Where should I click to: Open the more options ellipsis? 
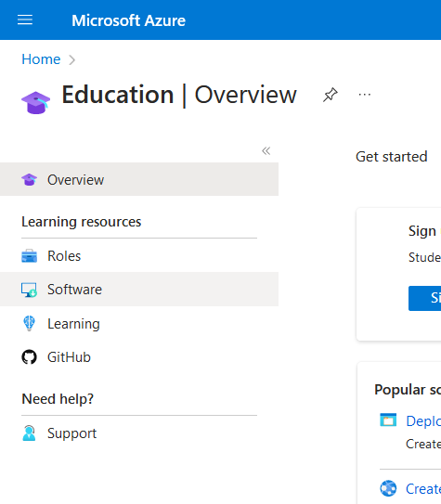tap(365, 95)
